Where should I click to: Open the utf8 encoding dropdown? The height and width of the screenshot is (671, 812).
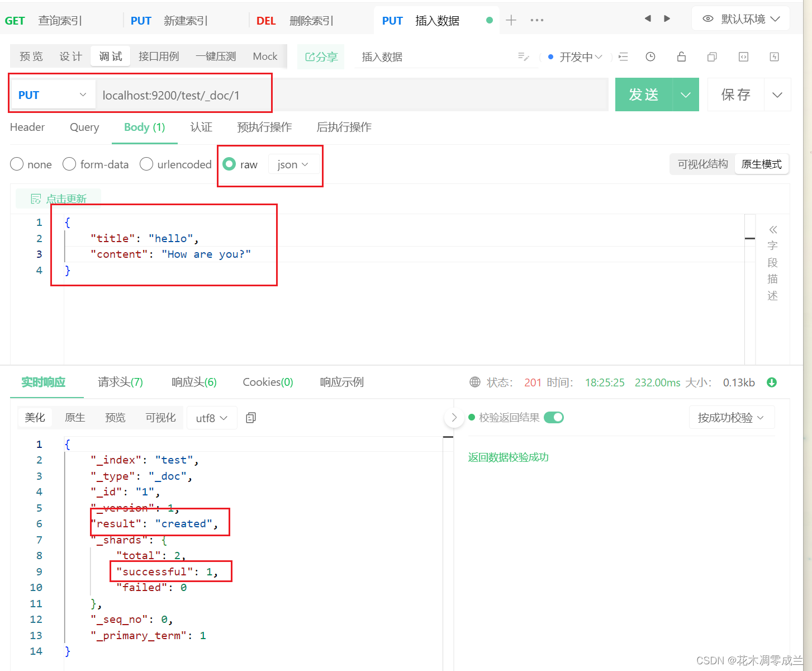211,418
